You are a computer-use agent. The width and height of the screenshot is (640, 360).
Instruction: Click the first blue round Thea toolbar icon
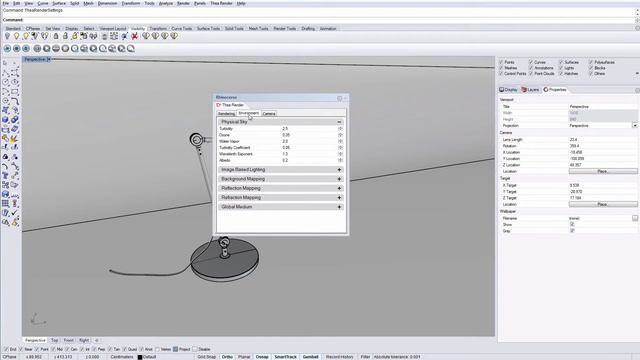[x=7, y=49]
